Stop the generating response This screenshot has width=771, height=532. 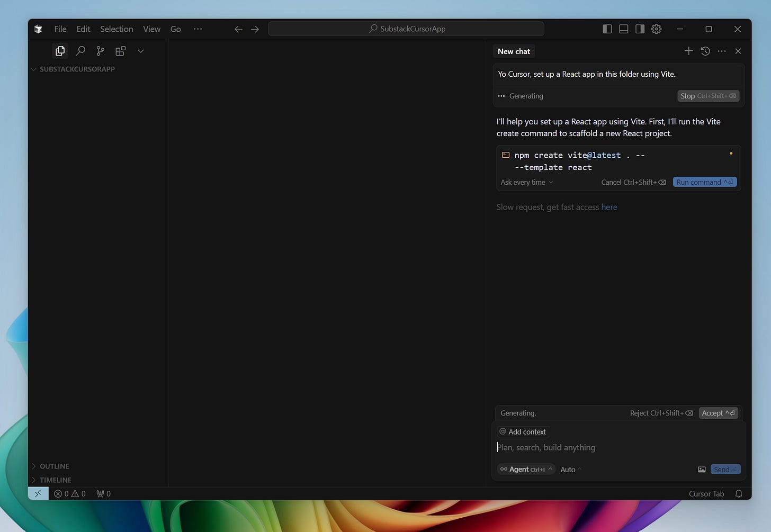click(708, 96)
